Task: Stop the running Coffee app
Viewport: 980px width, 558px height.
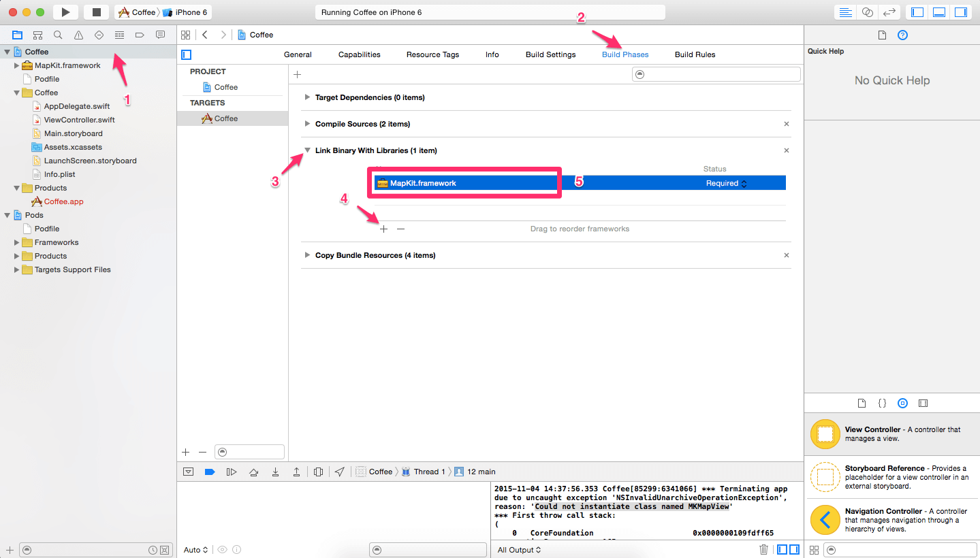Action: click(x=96, y=12)
